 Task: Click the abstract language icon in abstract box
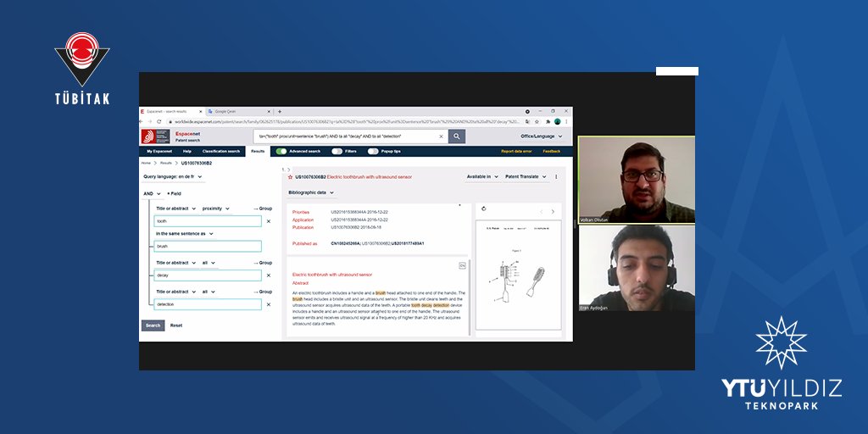[462, 265]
